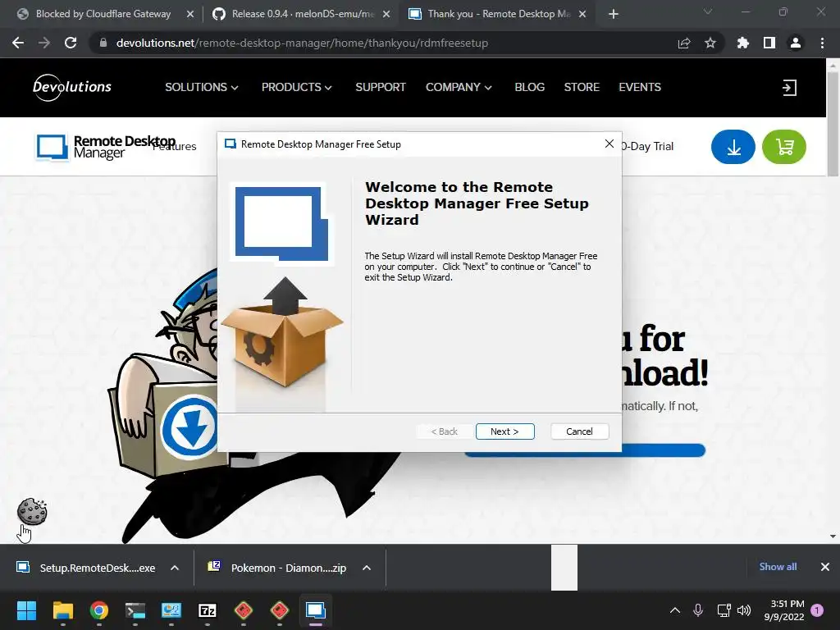
Task: Toggle Chrome side panel
Action: (x=769, y=43)
